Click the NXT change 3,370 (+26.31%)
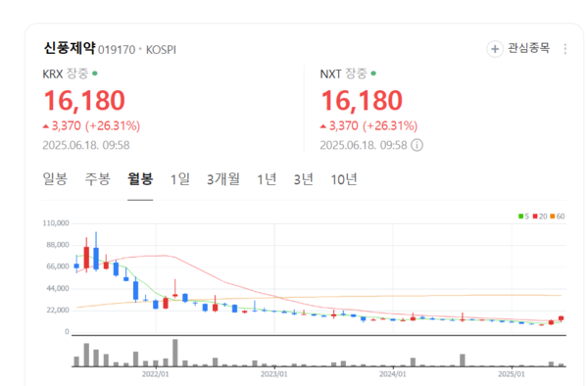Viewport: 588px width, 386px height. pos(369,126)
